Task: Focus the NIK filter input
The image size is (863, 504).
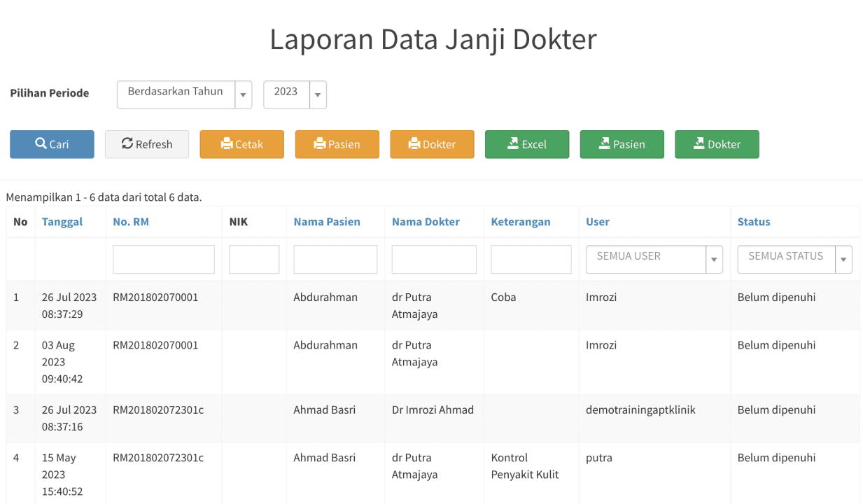Action: (x=254, y=259)
